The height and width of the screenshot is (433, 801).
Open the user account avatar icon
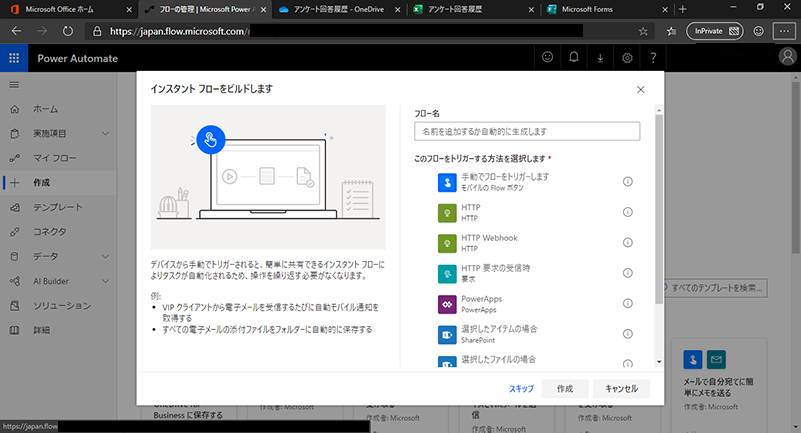click(787, 57)
